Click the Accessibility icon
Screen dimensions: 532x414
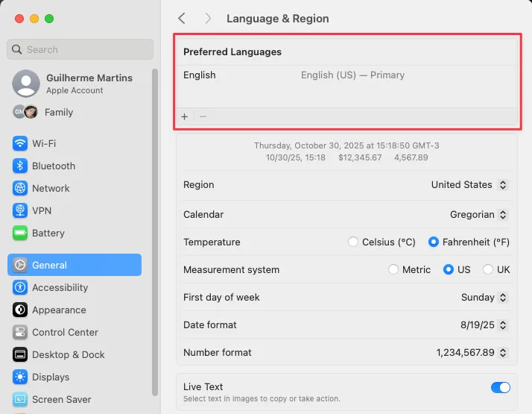pos(20,287)
